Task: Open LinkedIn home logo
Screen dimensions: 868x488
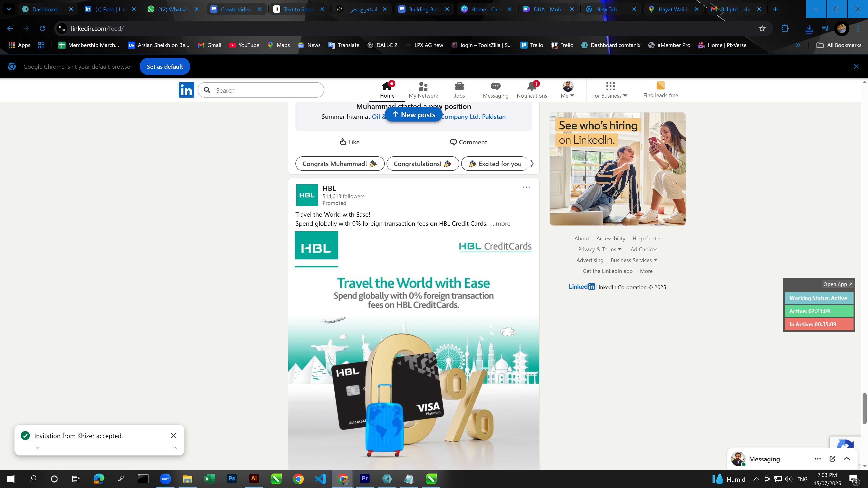Action: pyautogui.click(x=186, y=90)
